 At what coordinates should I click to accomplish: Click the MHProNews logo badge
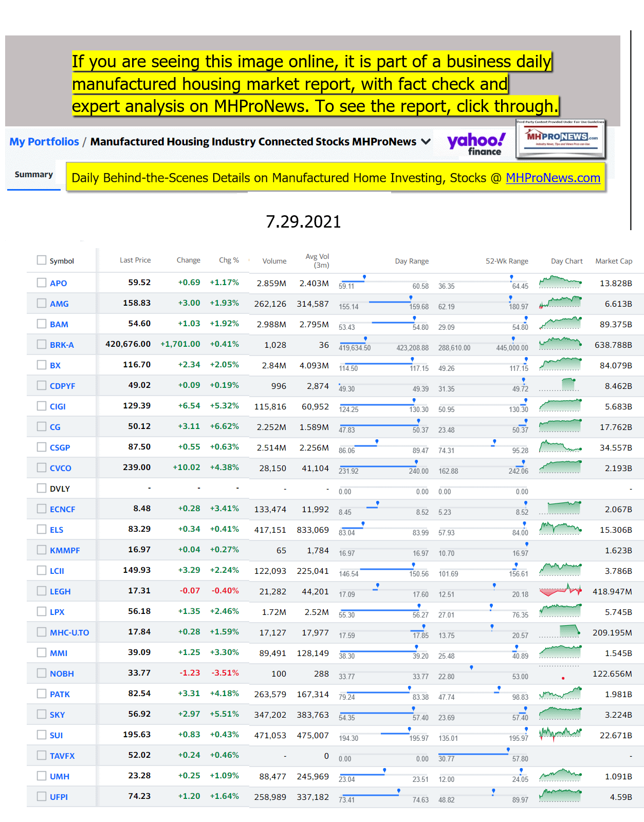[561, 139]
